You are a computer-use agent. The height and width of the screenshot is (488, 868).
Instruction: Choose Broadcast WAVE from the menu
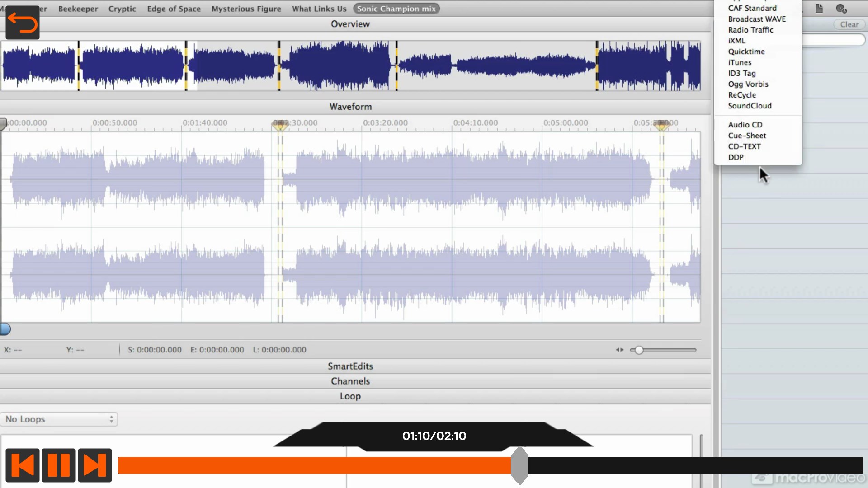(x=757, y=19)
